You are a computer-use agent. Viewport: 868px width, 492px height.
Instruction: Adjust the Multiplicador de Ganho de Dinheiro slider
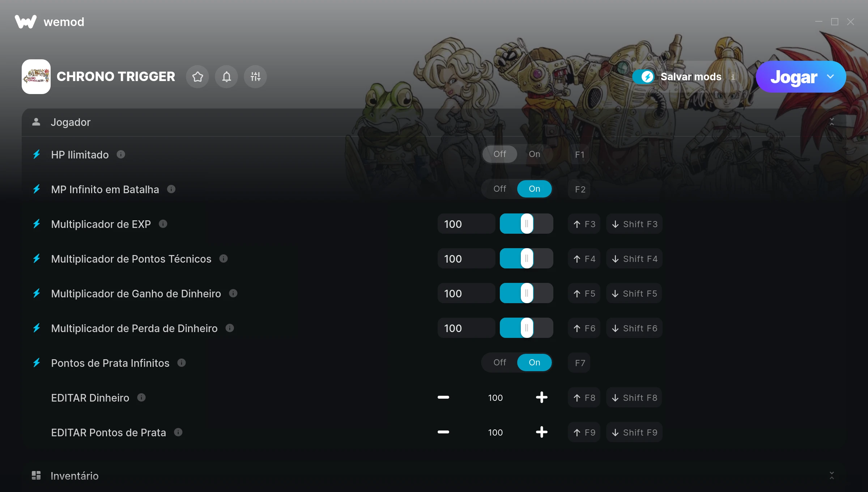click(x=526, y=293)
